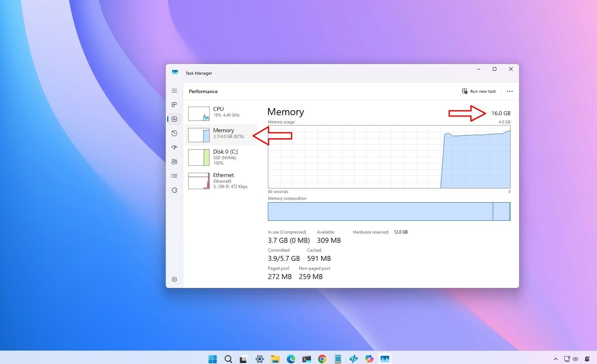Launch Microsoft Edge from taskbar
Image resolution: width=597 pixels, height=364 pixels.
[291, 359]
